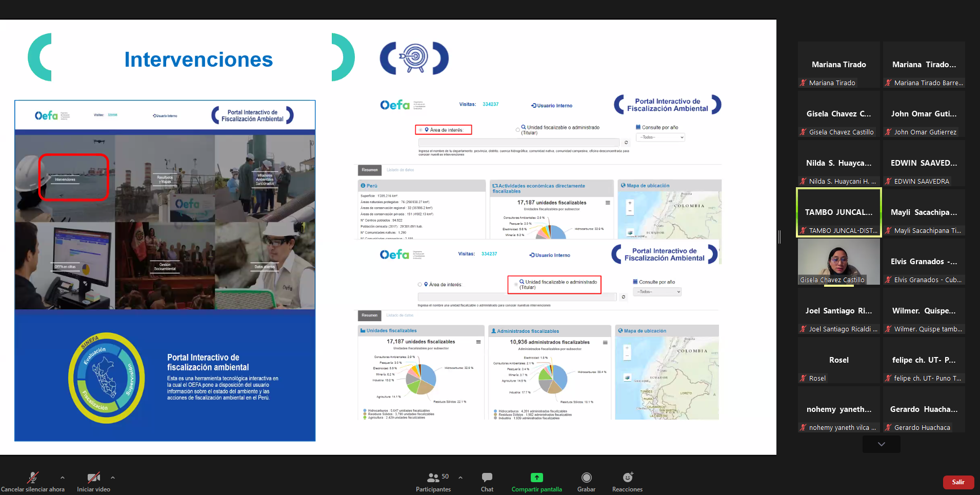This screenshot has width=980, height=495.
Task: Click muted mic icon for Nilda S. Huaycani
Action: pyautogui.click(x=803, y=181)
